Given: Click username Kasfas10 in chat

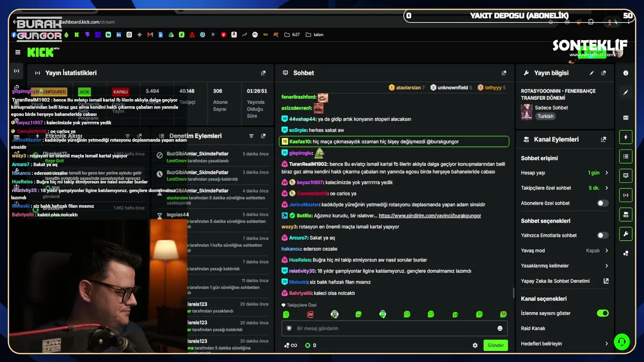Looking at the screenshot, I should tap(300, 142).
